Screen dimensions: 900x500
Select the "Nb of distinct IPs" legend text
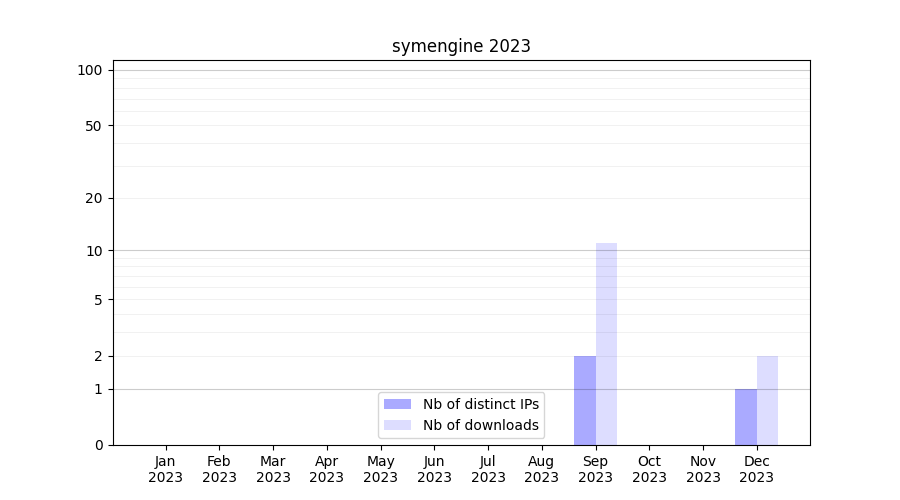(480, 404)
